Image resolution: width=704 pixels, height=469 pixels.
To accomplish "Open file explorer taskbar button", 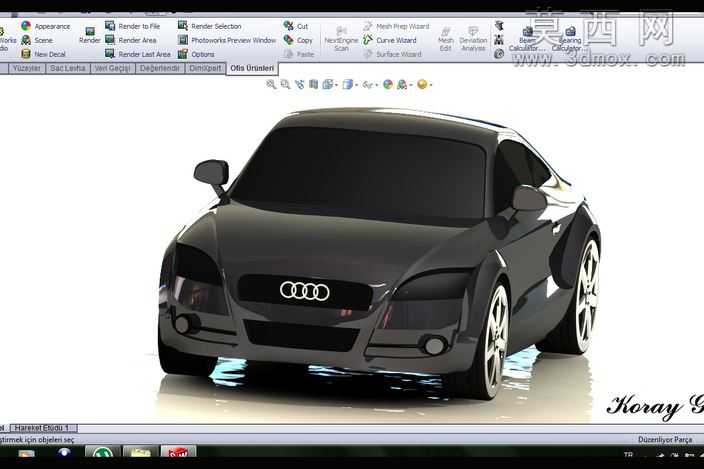I will (141, 452).
